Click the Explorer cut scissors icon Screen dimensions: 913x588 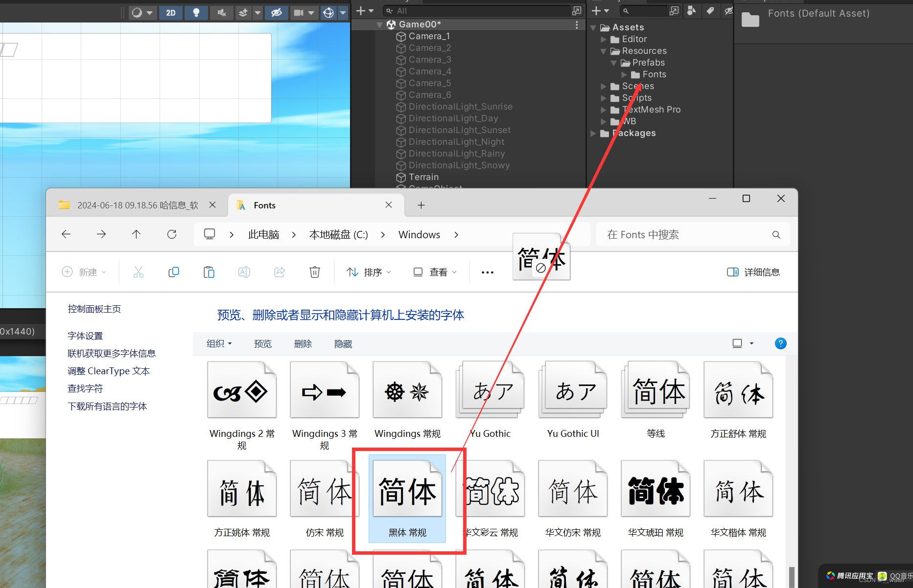coord(139,272)
